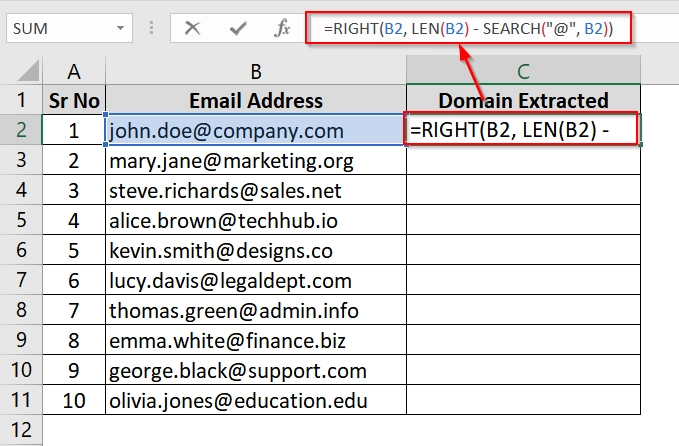This screenshot has width=679, height=446.
Task: Click Sr No cell with value 1
Action: point(74,130)
